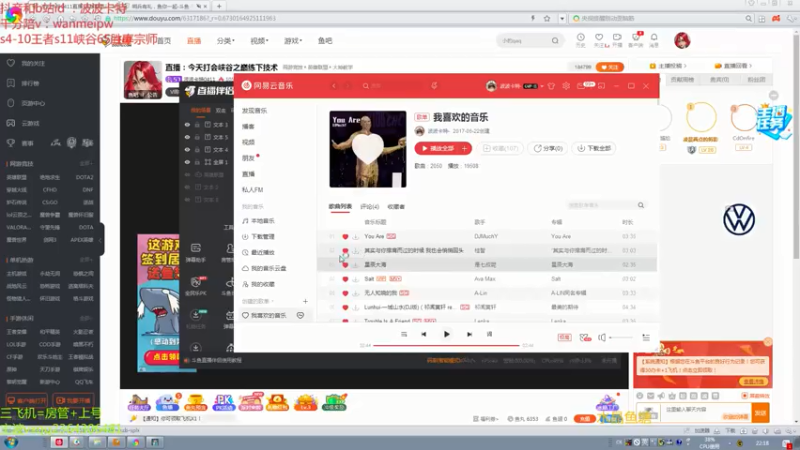Screen dimensions: 800x450
Task: Click the NetEase music search magnifier icon
Action: click(366, 86)
